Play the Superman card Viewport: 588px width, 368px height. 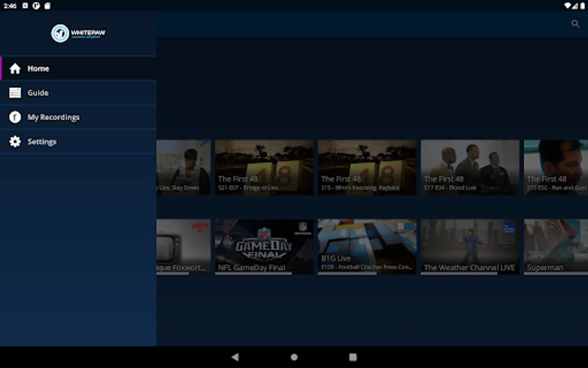pyautogui.click(x=556, y=247)
